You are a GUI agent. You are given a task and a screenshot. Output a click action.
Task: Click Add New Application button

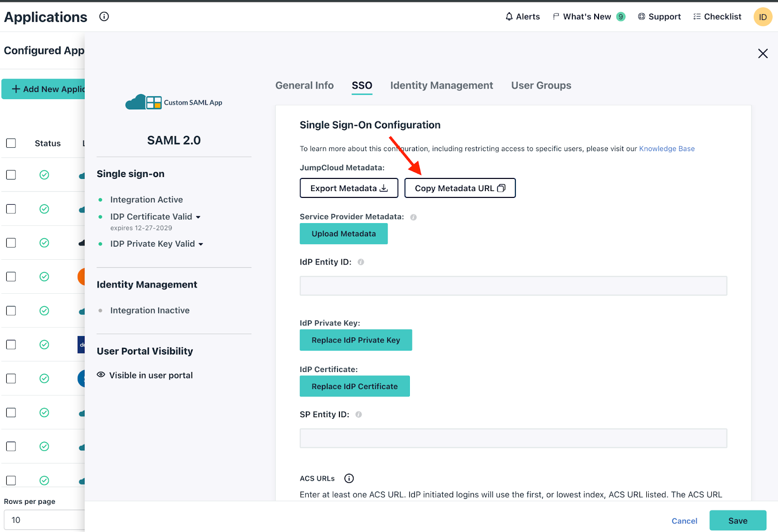tap(43, 89)
